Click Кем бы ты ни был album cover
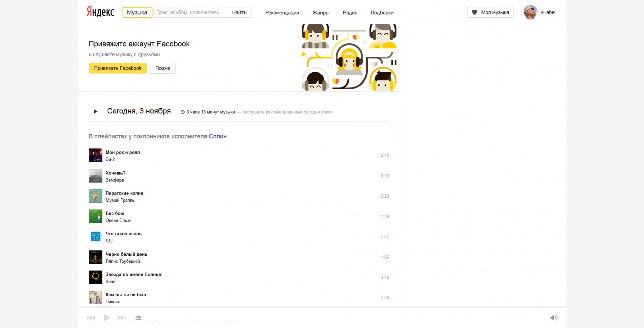The height and width of the screenshot is (328, 644). [95, 297]
